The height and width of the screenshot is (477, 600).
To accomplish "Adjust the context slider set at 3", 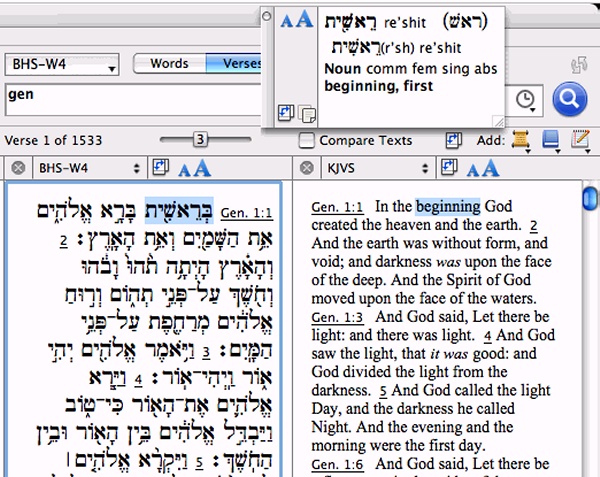I will coord(201,140).
